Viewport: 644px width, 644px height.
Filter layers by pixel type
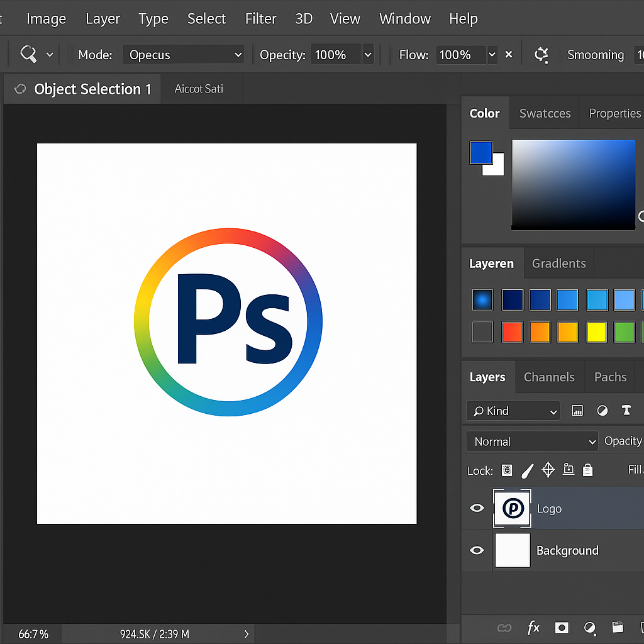click(577, 410)
